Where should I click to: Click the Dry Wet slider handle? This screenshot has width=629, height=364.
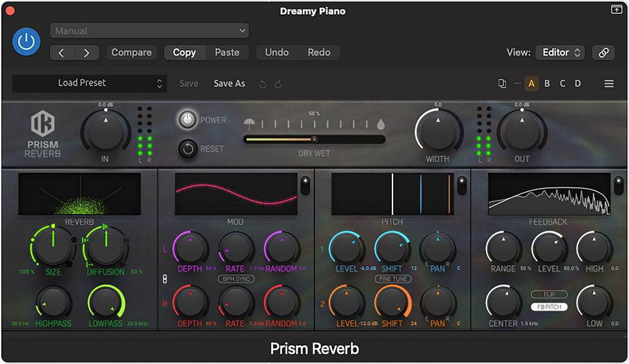pos(314,140)
